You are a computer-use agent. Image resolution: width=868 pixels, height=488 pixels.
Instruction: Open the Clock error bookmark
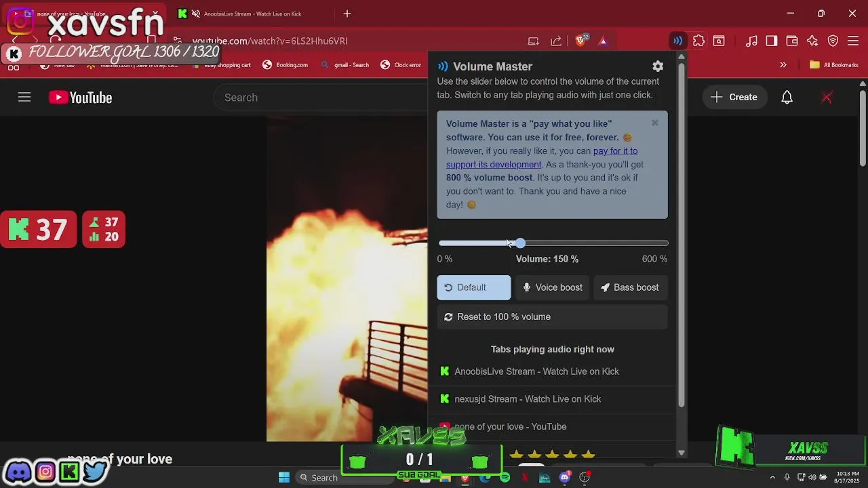coord(401,65)
